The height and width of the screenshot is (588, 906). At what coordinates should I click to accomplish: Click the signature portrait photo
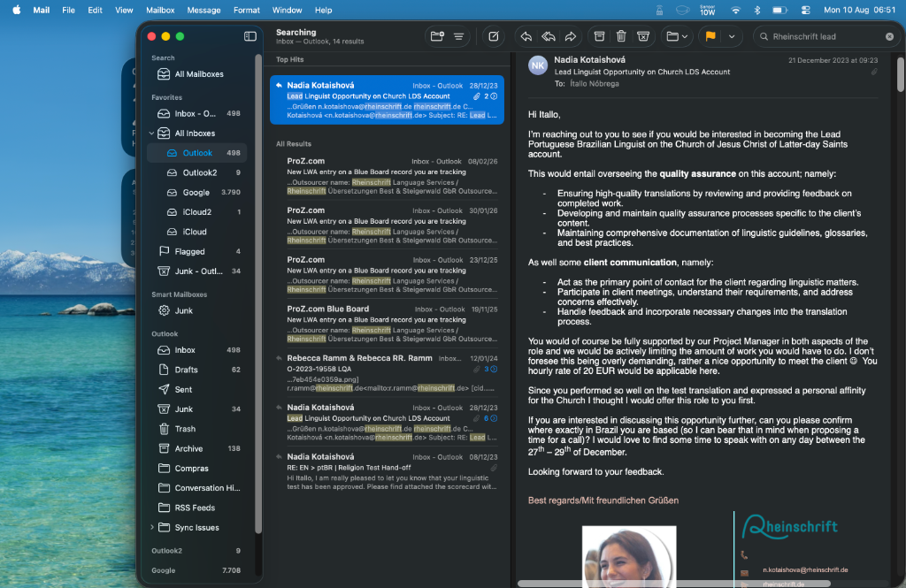point(629,555)
